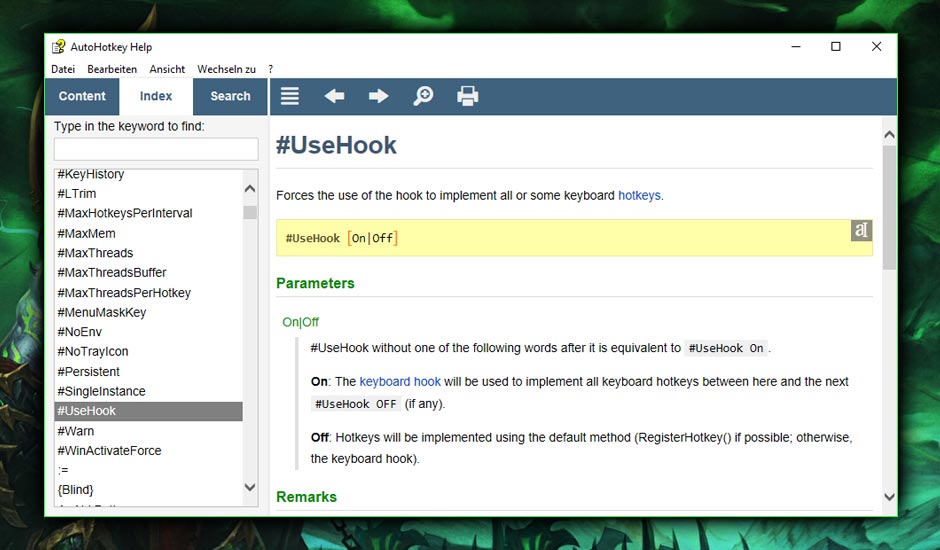Switch to the Content tab
This screenshot has height=550, width=940.
(x=82, y=97)
